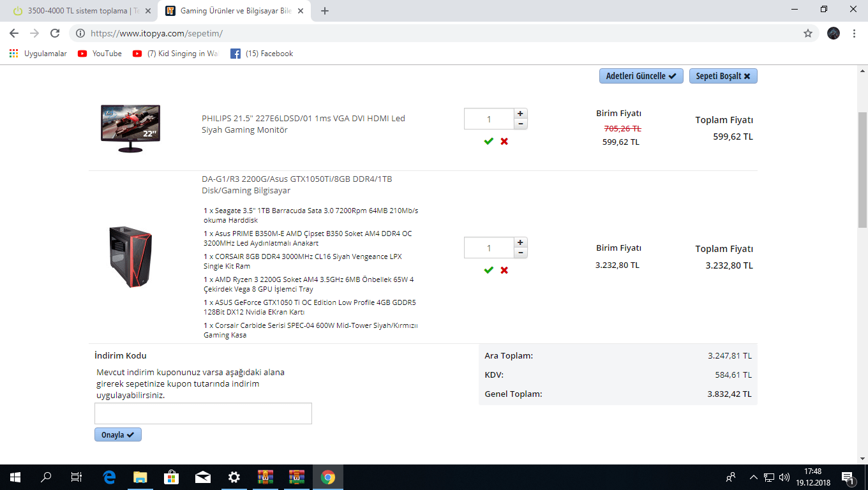Remove the DA-G1 computer with the red X
Screen dimensions: 868x490
click(x=504, y=270)
